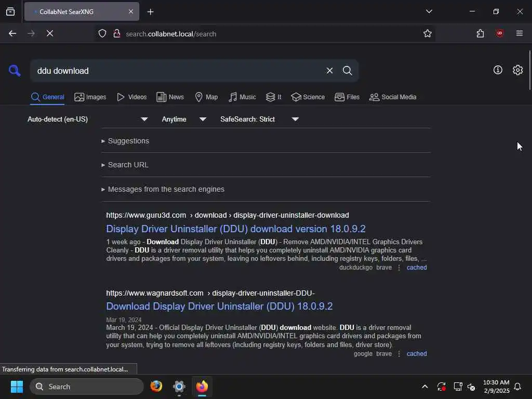Expand the Search URL section
The height and width of the screenshot is (399, 532).
pyautogui.click(x=125, y=165)
